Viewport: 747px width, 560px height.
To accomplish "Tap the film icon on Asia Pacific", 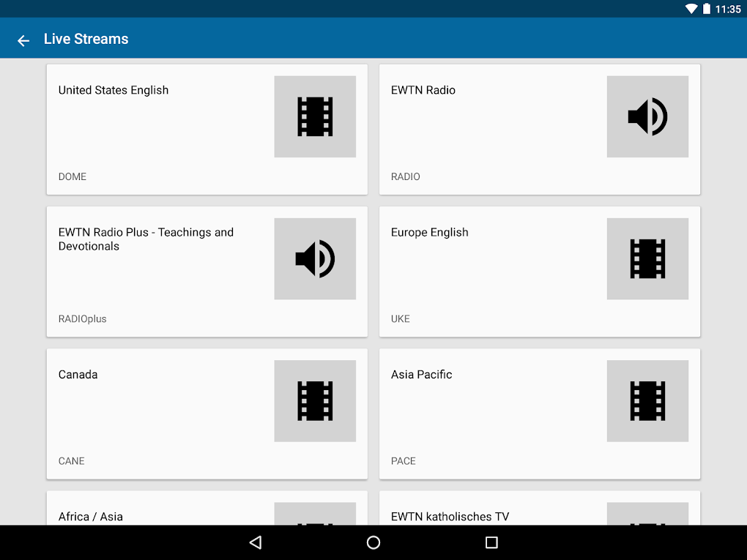I will tap(647, 400).
